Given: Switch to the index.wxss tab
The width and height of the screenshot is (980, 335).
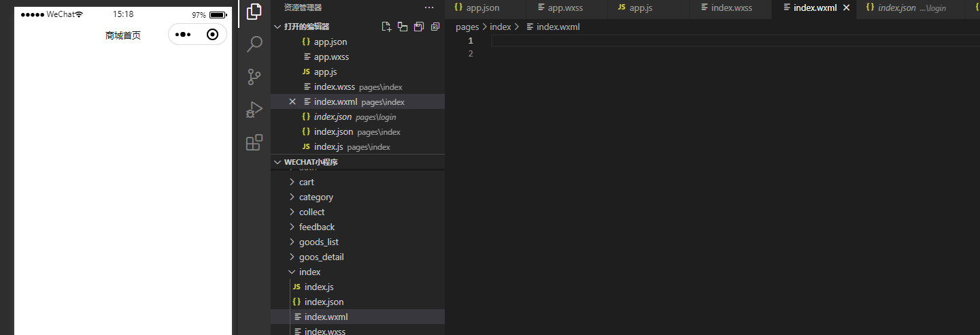Looking at the screenshot, I should [730, 8].
